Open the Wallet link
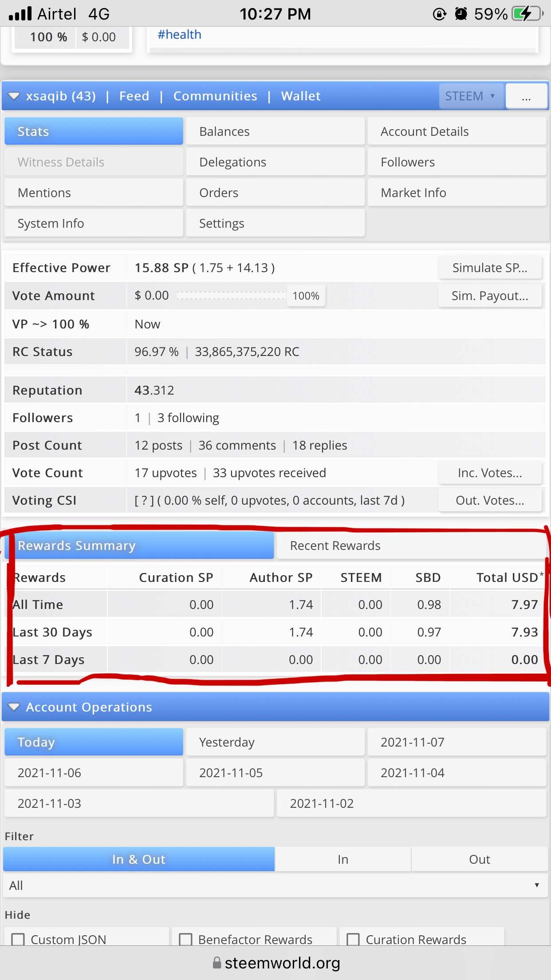 (301, 96)
